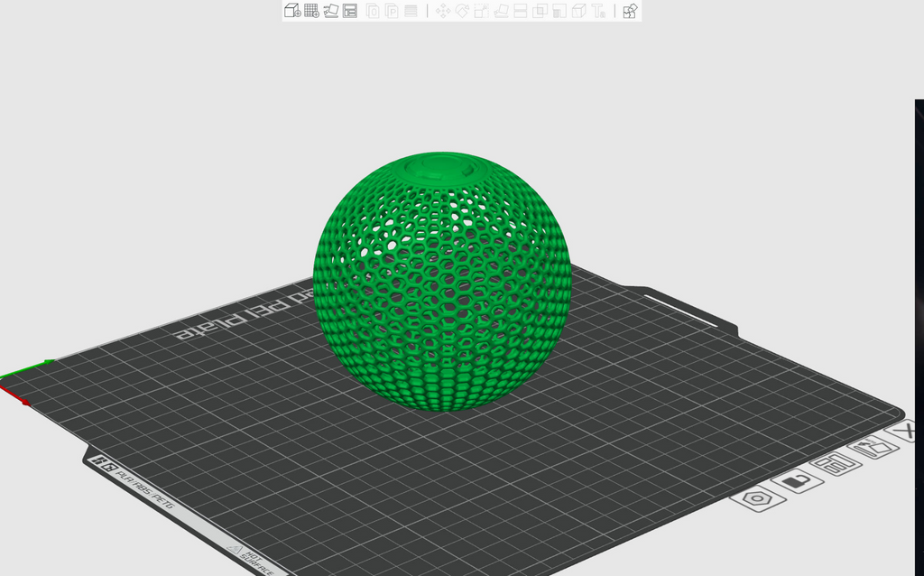Open the Support Painting tool

[559, 11]
